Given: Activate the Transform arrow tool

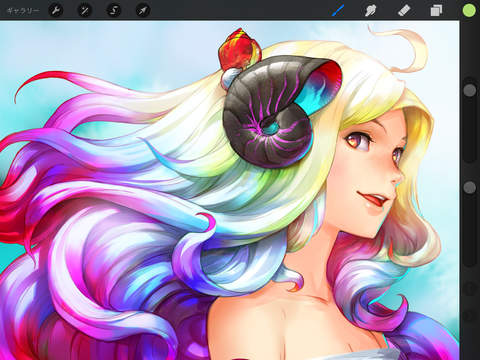Looking at the screenshot, I should [143, 10].
